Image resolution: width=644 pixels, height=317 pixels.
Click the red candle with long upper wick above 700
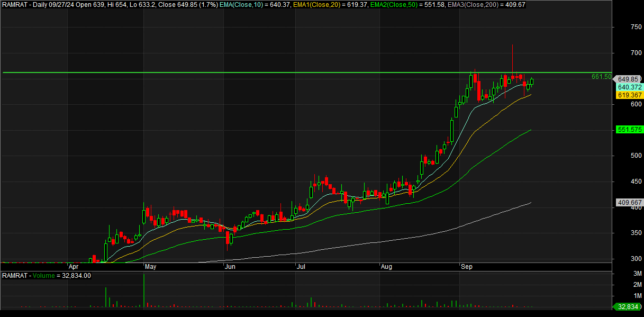coord(513,62)
